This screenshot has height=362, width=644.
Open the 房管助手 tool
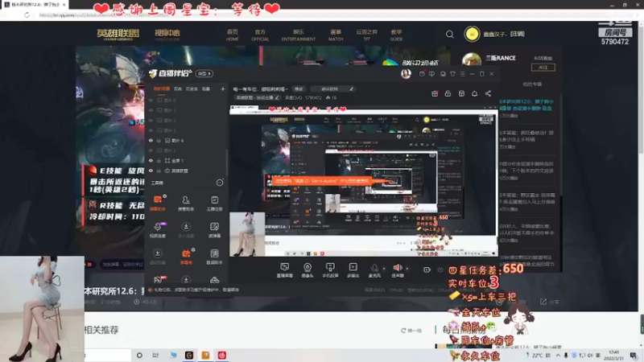click(186, 204)
